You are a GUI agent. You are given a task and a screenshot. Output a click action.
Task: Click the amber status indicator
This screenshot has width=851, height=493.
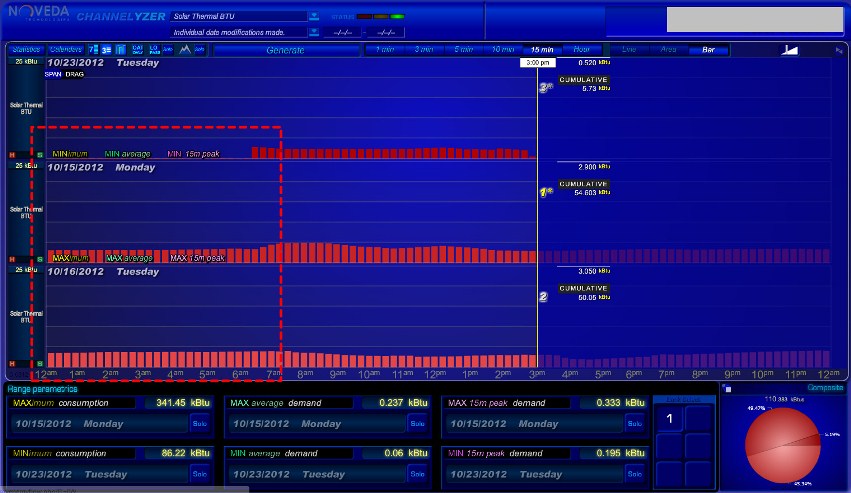pyautogui.click(x=381, y=16)
